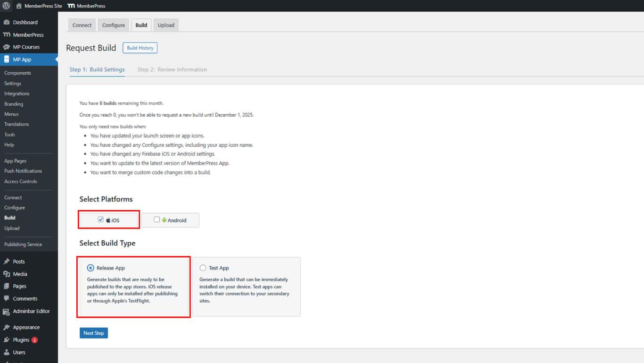Open the MemberPress Site home icon

point(19,6)
